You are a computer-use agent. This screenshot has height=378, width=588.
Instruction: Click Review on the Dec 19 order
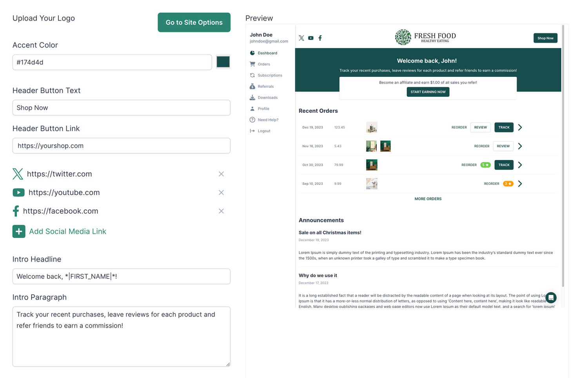(x=481, y=127)
